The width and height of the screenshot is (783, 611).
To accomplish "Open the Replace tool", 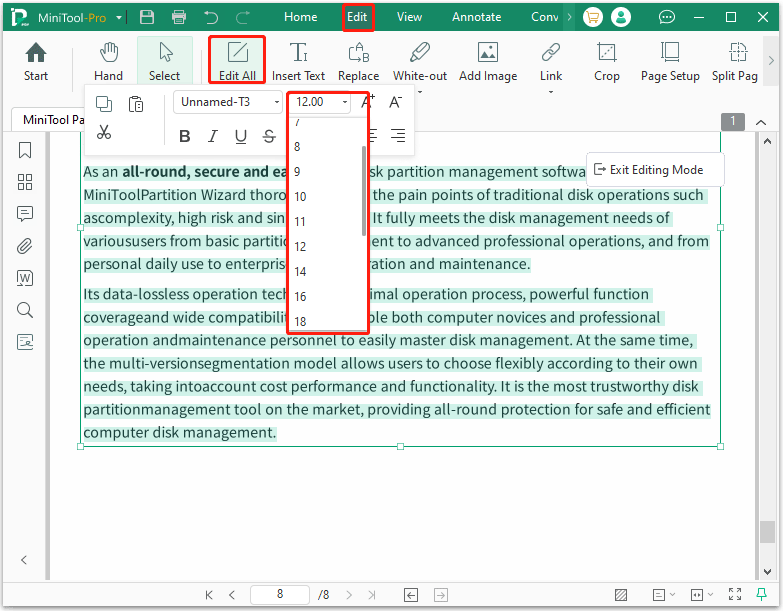I will (x=359, y=61).
